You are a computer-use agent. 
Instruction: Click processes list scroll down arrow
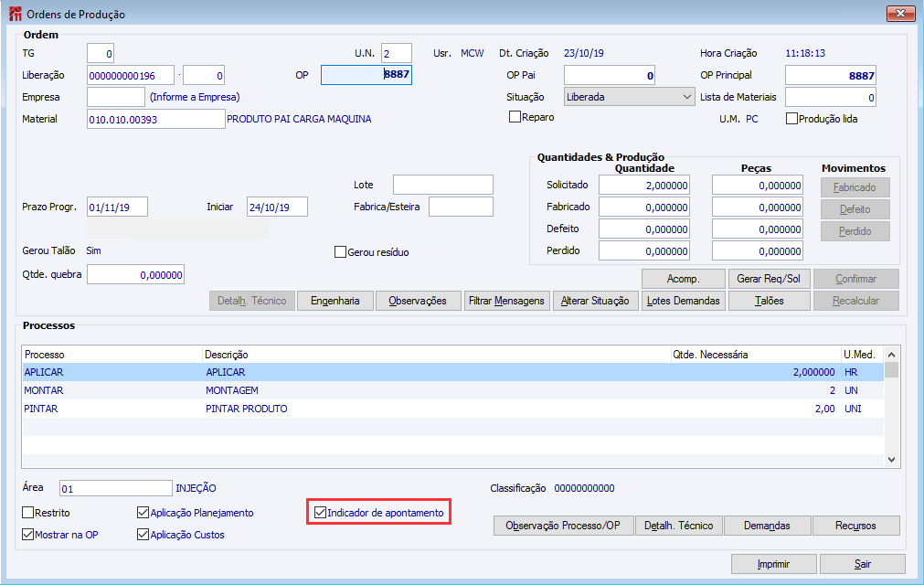click(x=892, y=460)
